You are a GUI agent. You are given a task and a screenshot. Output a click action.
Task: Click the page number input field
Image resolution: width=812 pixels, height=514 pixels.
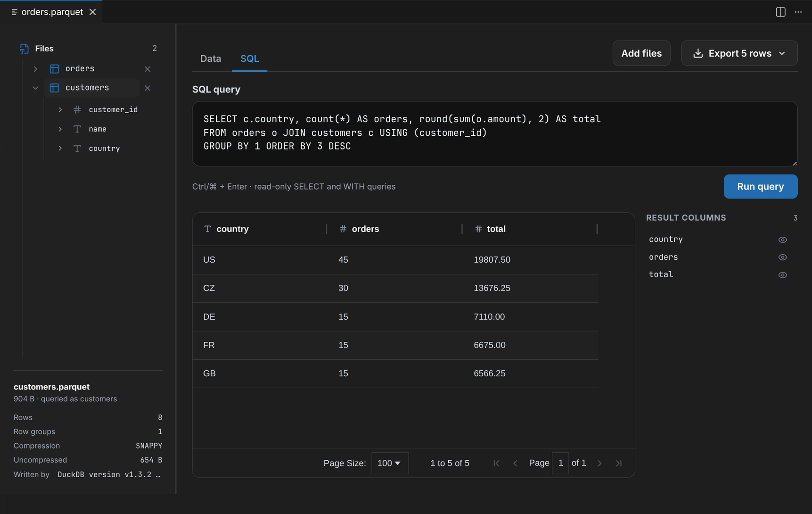point(560,463)
